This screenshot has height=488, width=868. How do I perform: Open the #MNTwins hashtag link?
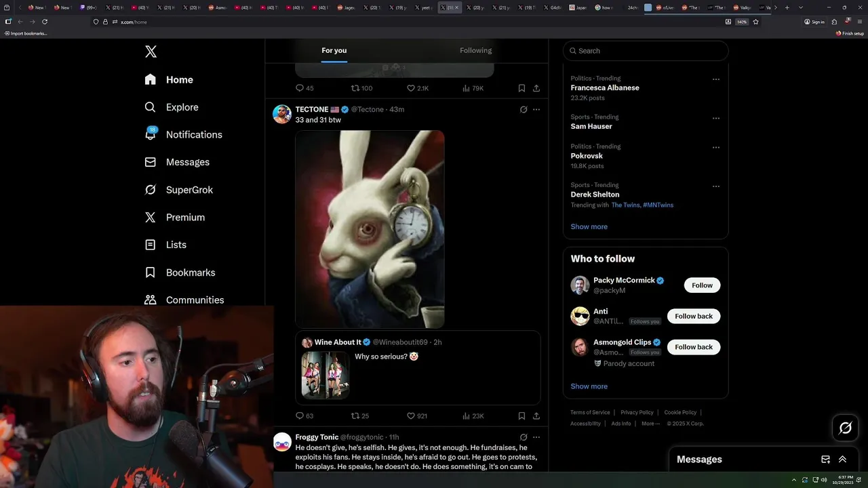(x=658, y=205)
